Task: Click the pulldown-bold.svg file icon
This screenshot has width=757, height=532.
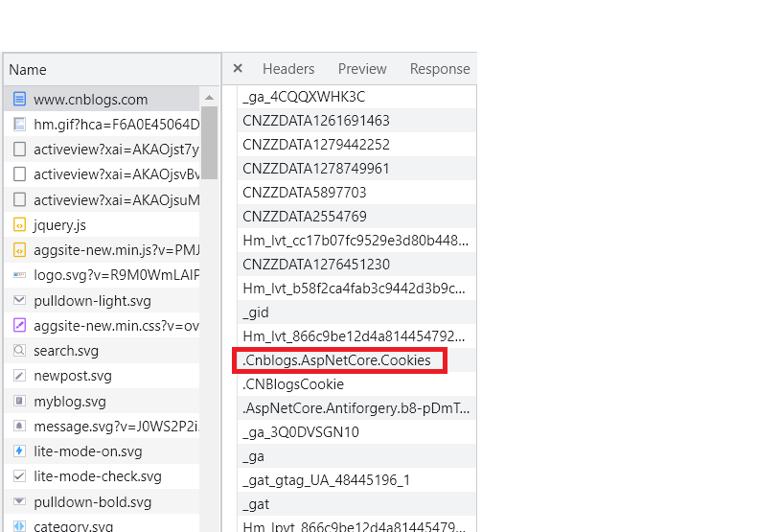Action: [x=19, y=501]
